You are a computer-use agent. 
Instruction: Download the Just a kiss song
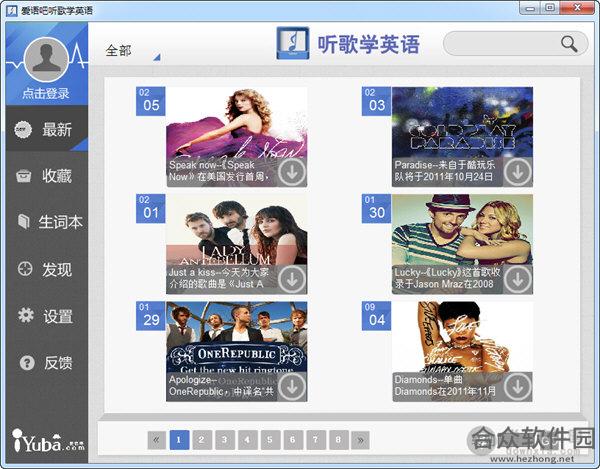click(x=292, y=280)
